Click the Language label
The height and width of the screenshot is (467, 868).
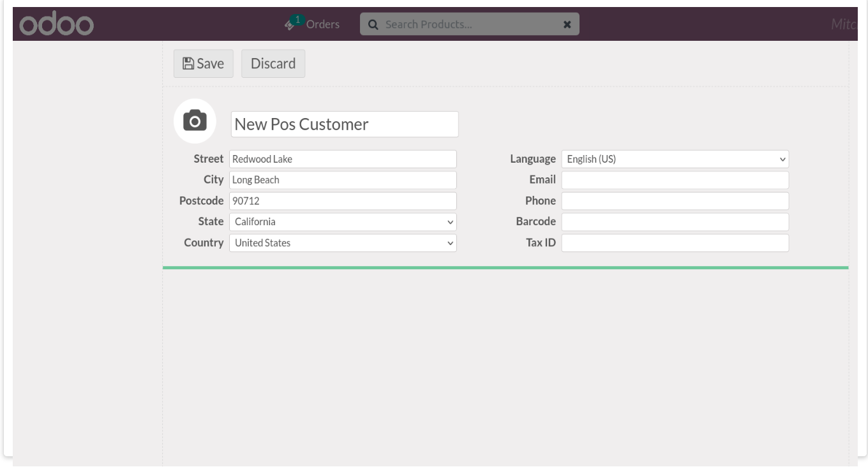[533, 159]
